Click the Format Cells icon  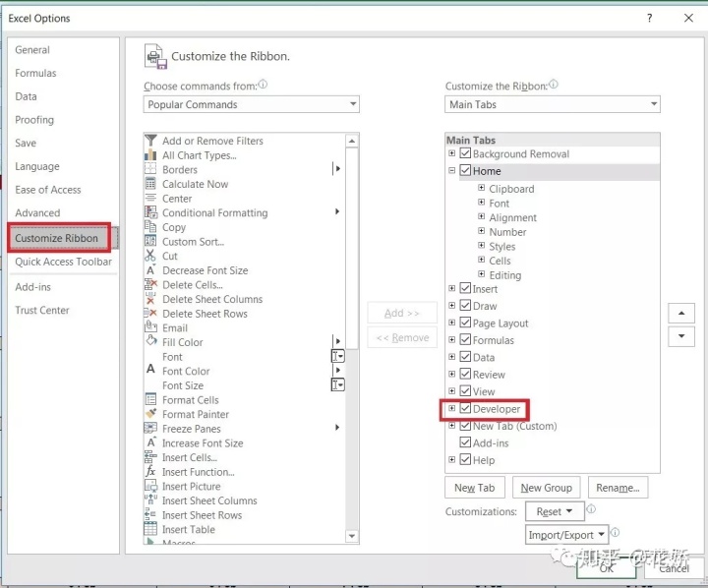[150, 399]
